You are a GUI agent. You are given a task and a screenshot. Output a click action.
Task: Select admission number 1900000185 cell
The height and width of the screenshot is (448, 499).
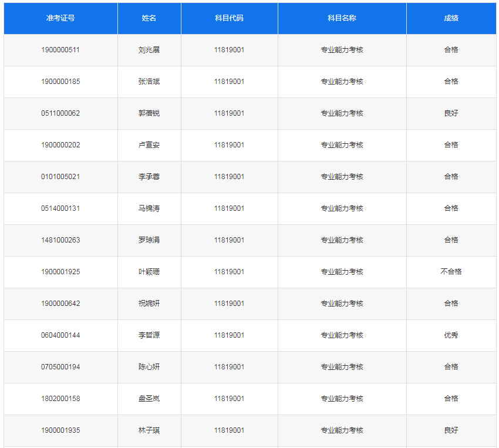pos(60,82)
